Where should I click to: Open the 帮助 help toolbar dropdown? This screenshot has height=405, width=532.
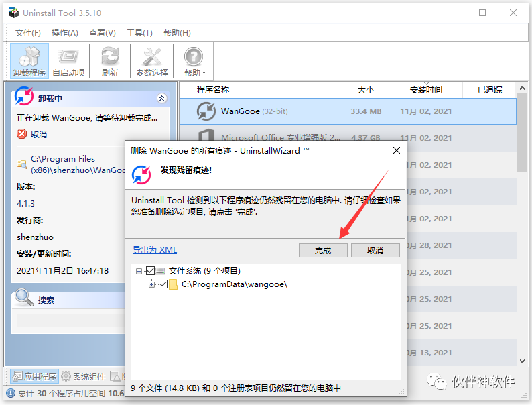[194, 61]
